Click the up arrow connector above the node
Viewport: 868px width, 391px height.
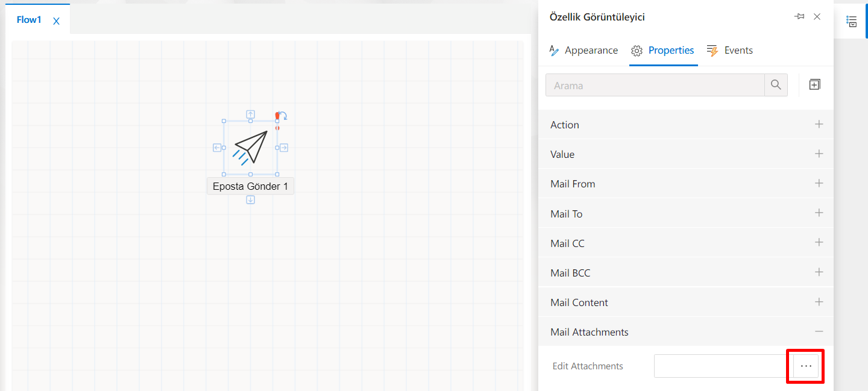(x=251, y=114)
